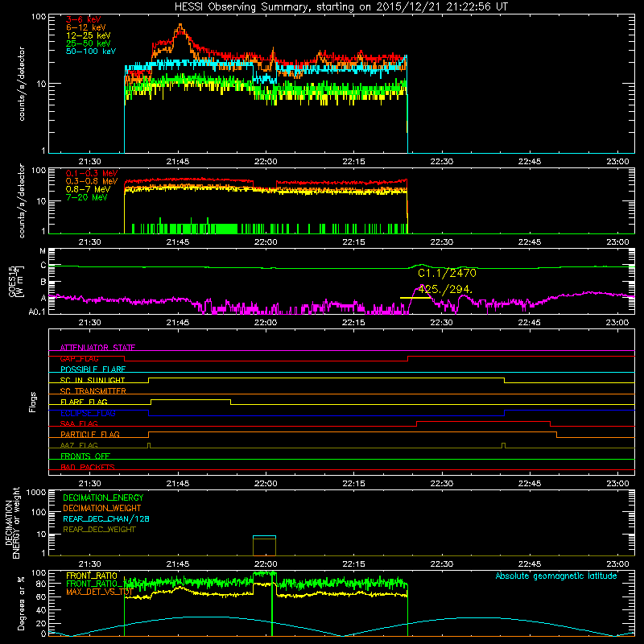Click the FRONTS_OFF flag label
Viewport: 644px width, 644px height.
[85, 456]
